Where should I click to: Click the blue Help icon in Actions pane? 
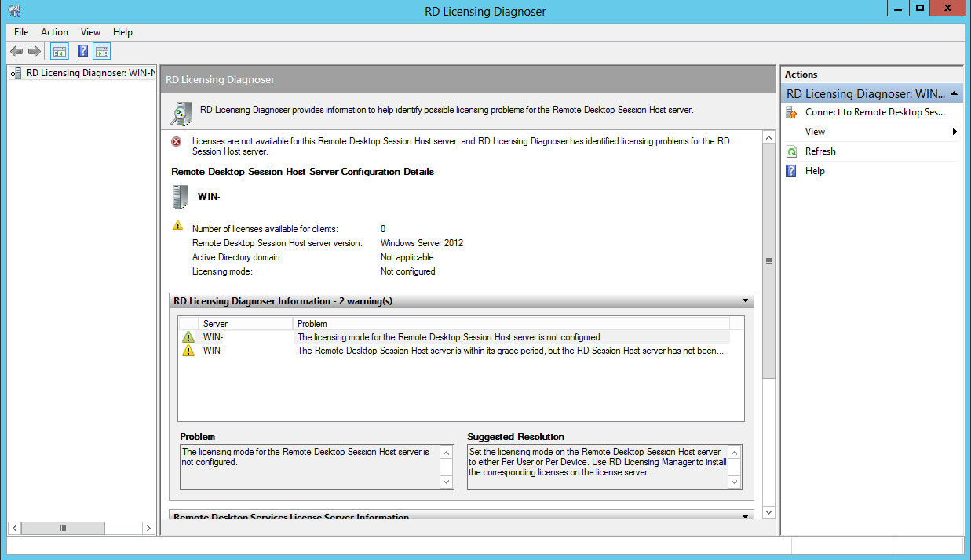click(792, 171)
